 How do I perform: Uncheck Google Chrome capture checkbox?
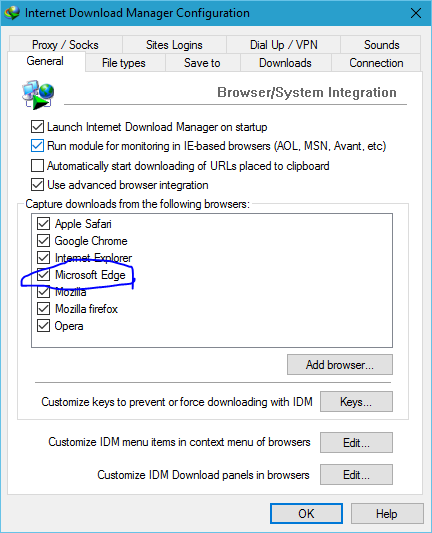[44, 241]
